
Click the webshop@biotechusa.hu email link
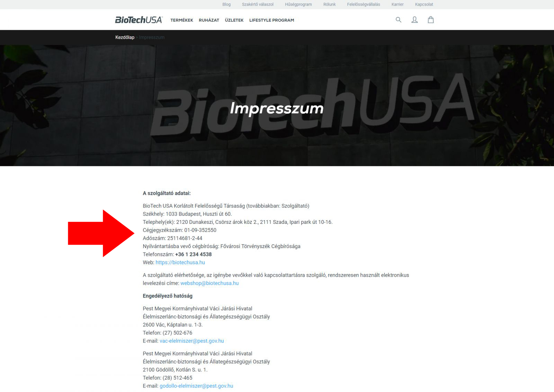pos(209,283)
